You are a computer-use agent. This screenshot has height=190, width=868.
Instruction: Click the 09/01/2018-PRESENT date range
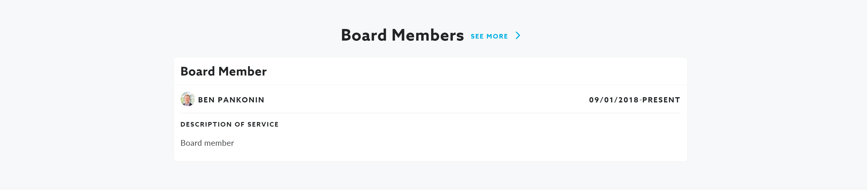click(634, 100)
